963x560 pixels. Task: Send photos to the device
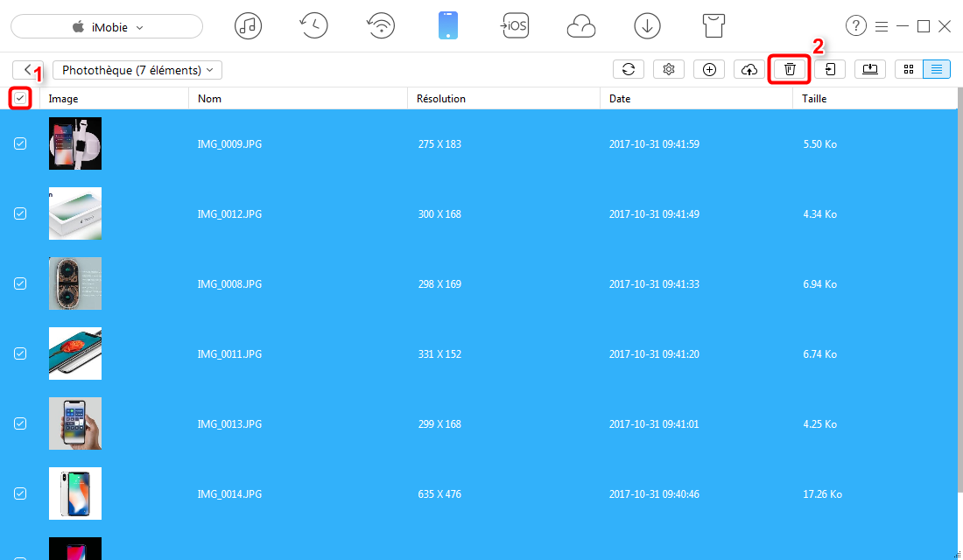(830, 69)
